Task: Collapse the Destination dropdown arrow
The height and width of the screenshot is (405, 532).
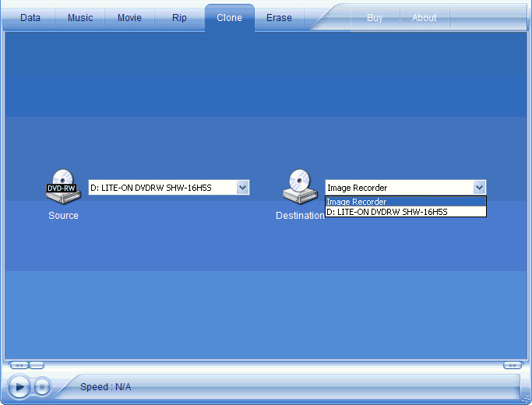Action: (479, 187)
